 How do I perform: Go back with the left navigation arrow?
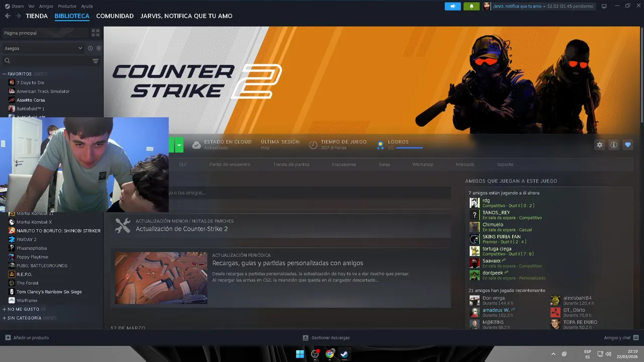pyautogui.click(x=8, y=16)
